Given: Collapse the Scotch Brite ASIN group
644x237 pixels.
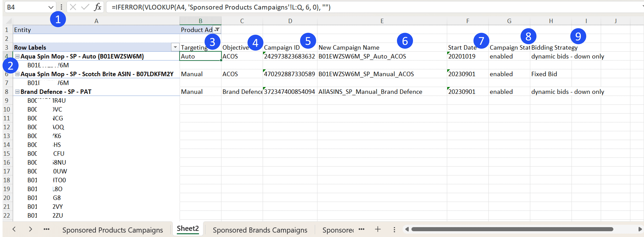Looking at the screenshot, I should 17,74.
